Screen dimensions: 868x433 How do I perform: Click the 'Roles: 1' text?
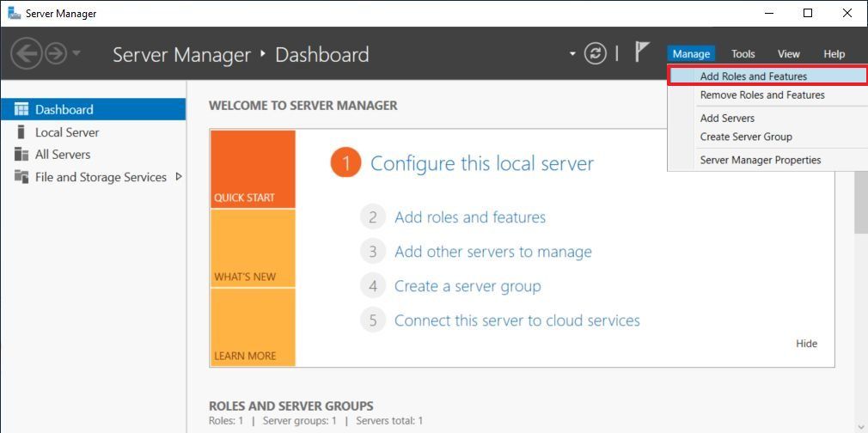[226, 421]
